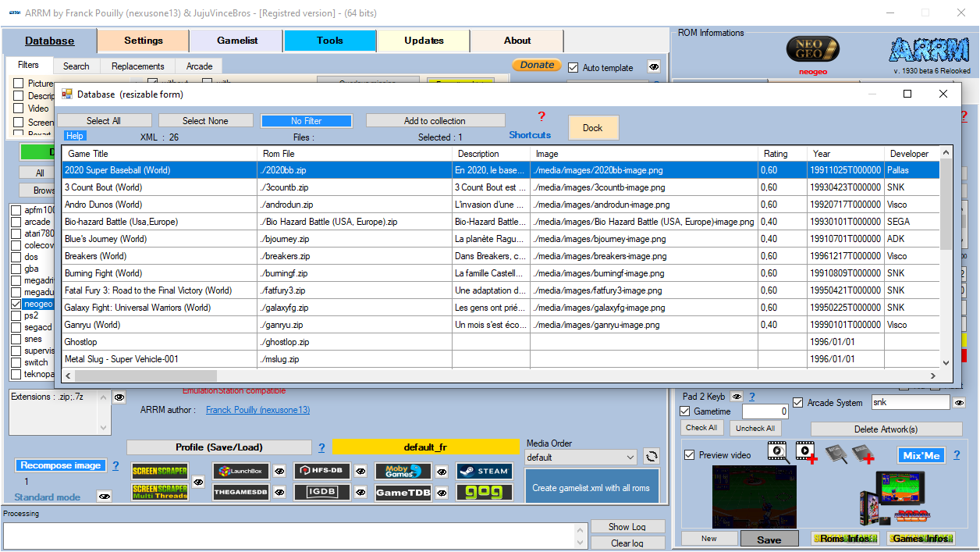Open the Media Order dropdown
The height and width of the screenshot is (552, 980).
click(x=581, y=458)
